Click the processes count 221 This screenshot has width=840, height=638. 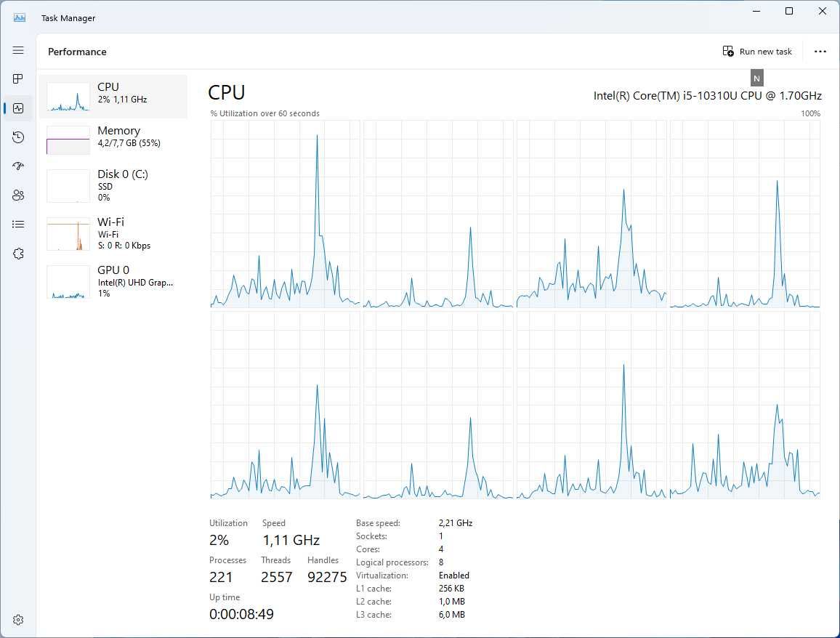coord(221,577)
